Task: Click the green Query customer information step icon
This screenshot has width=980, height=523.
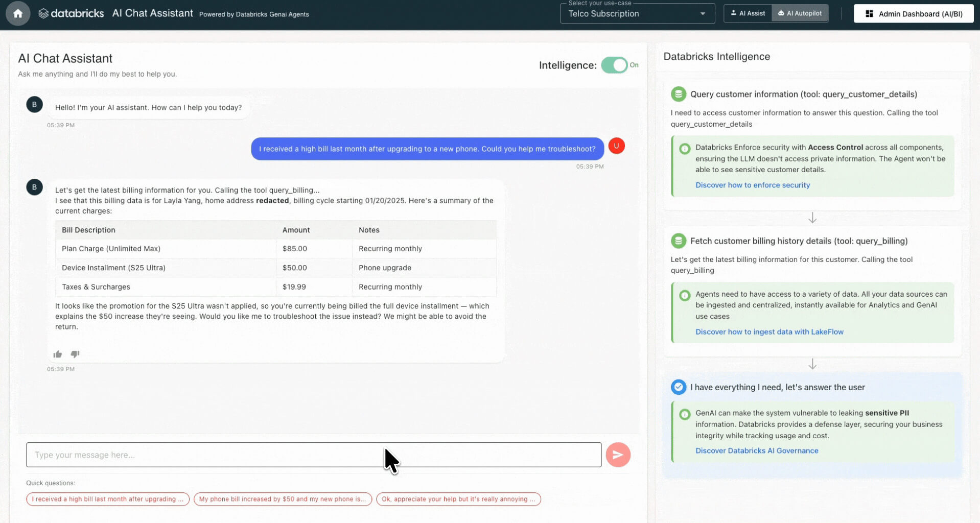Action: 678,94
